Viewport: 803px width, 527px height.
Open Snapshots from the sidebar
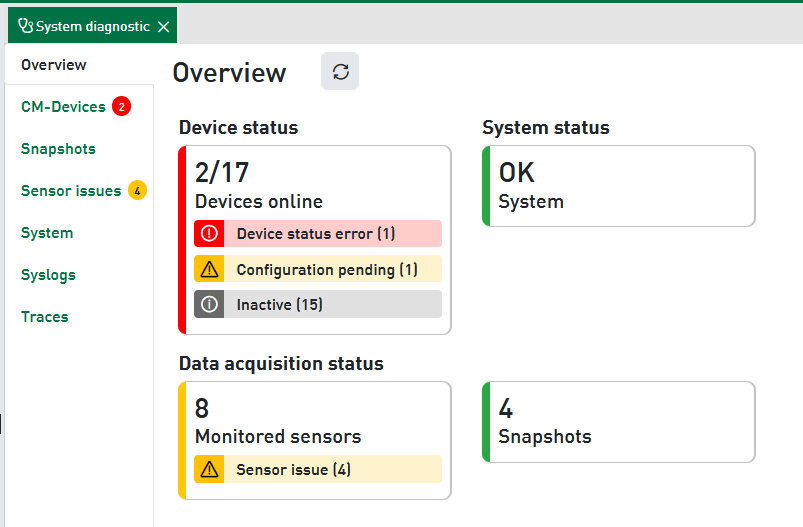pyautogui.click(x=58, y=149)
